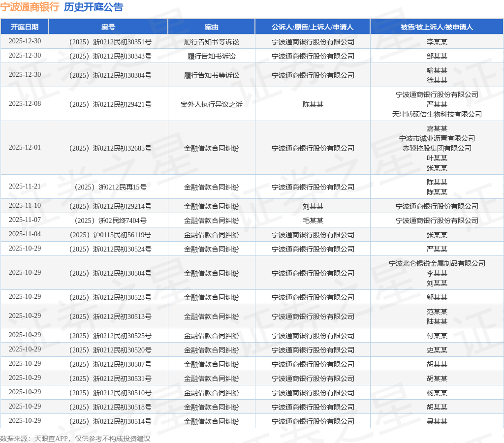Click defendant 付某某
Image resolution: width=504 pixels, height=443 pixels.
[x=437, y=336]
